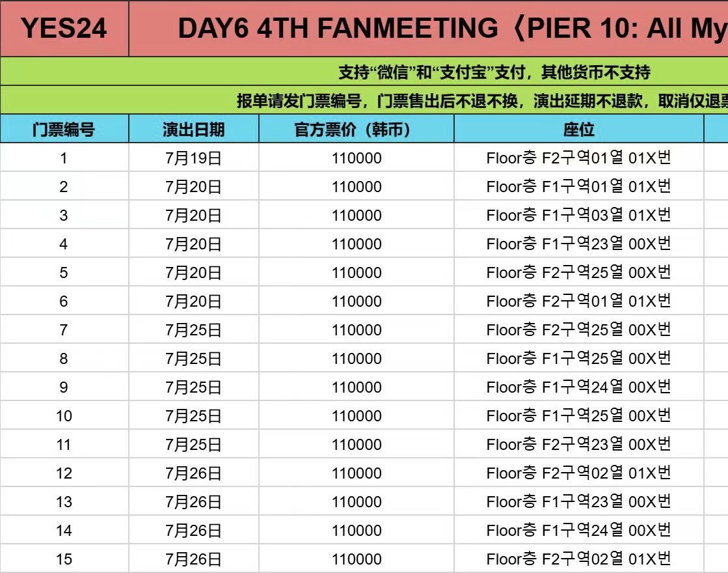The image size is (728, 573).
Task: Select the 110000 price for ticket 10
Action: [356, 415]
